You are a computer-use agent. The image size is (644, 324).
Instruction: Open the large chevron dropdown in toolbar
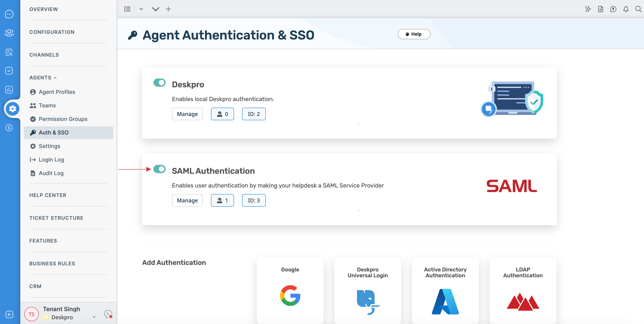pos(155,9)
